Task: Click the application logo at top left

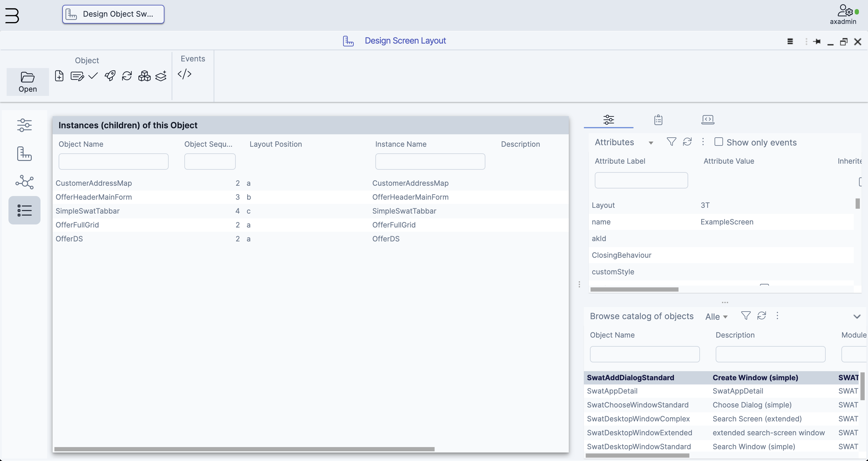Action: (12, 15)
